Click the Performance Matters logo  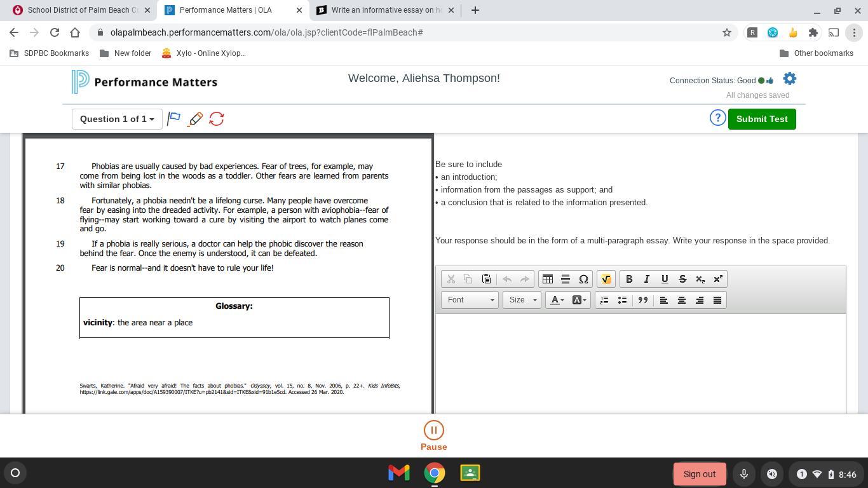tap(145, 82)
